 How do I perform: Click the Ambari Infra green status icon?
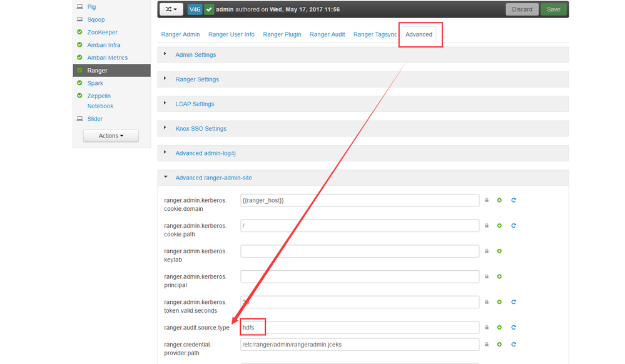[x=79, y=44]
